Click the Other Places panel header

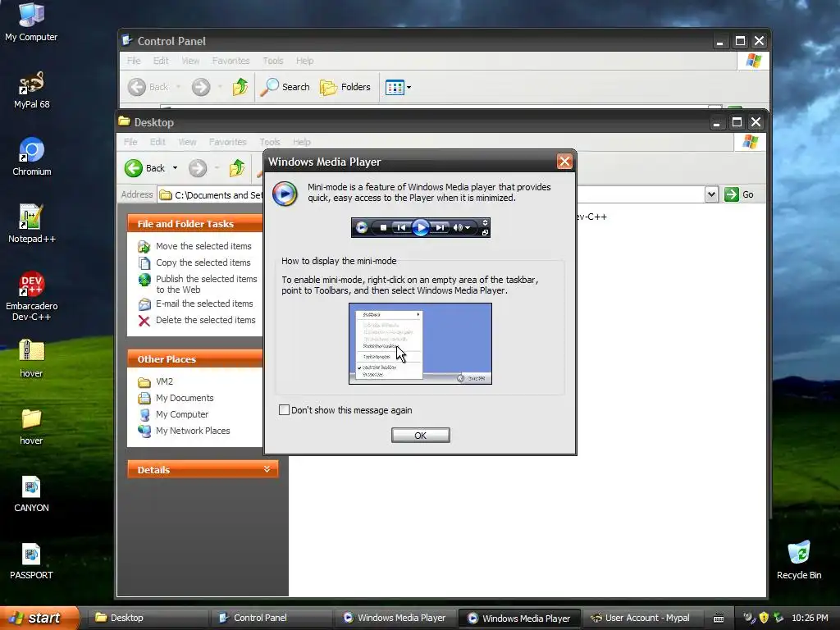coord(195,359)
